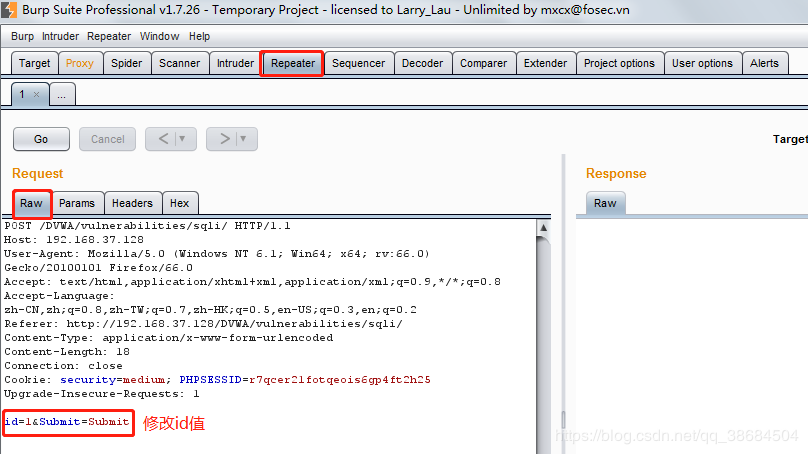Open the Intruder menu
The height and width of the screenshot is (454, 808).
60,36
